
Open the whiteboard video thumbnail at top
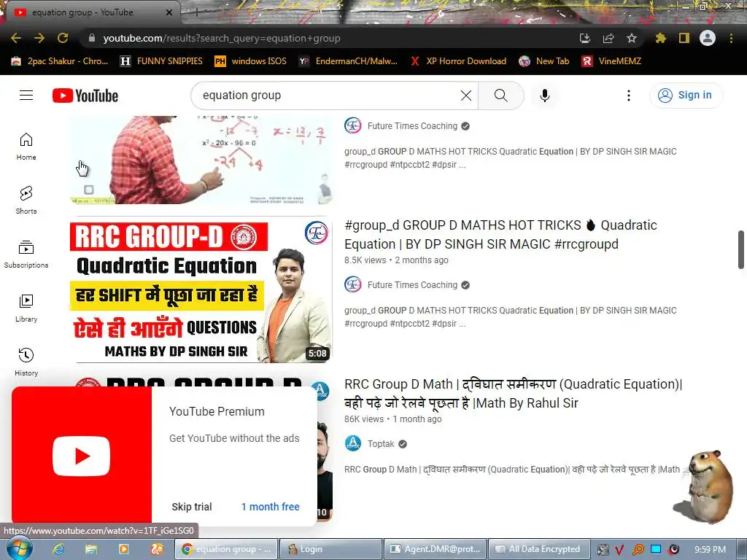point(201,160)
